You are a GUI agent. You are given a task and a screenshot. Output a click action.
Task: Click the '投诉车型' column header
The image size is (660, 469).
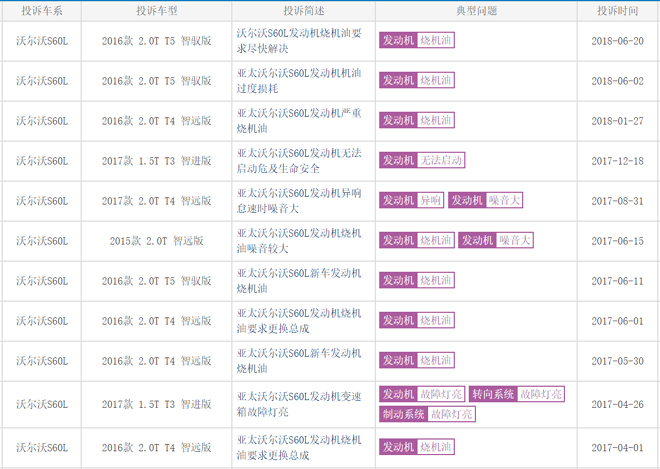pos(157,11)
